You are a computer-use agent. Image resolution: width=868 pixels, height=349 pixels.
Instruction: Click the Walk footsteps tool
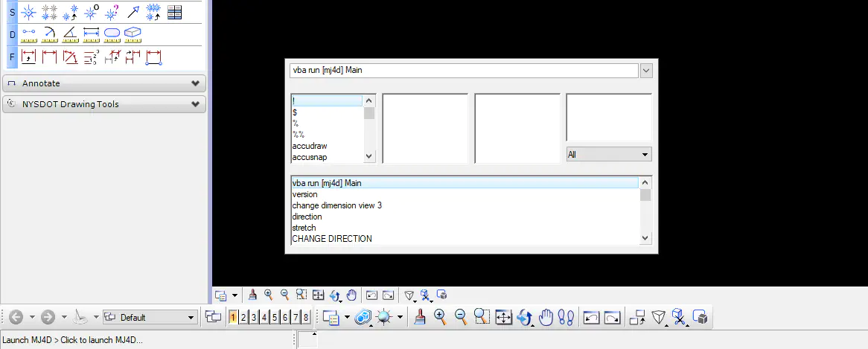(x=567, y=318)
